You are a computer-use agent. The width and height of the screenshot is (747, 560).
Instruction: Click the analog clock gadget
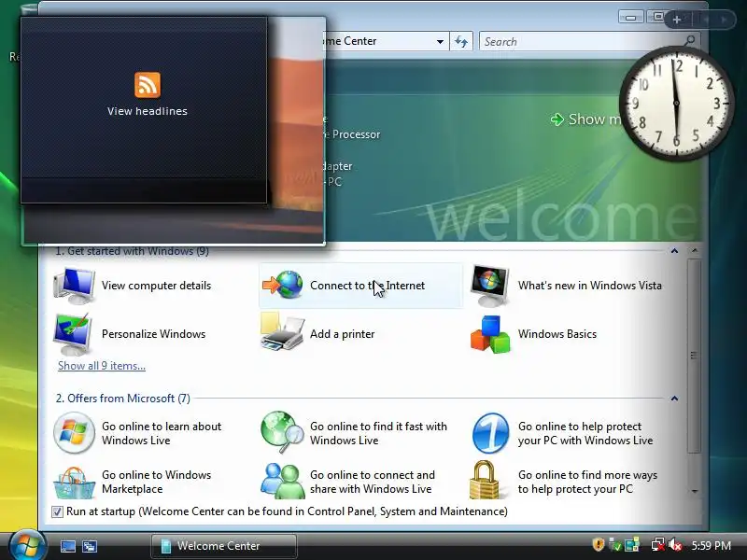(676, 104)
